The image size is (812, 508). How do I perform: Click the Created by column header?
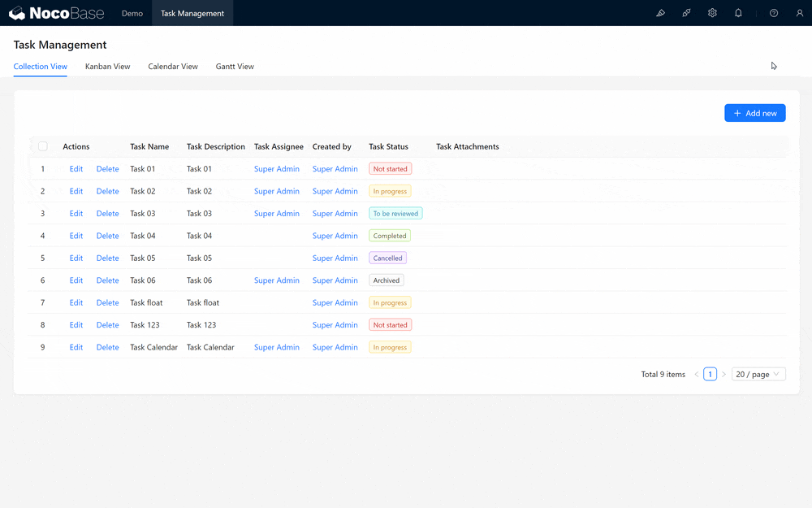coord(332,146)
